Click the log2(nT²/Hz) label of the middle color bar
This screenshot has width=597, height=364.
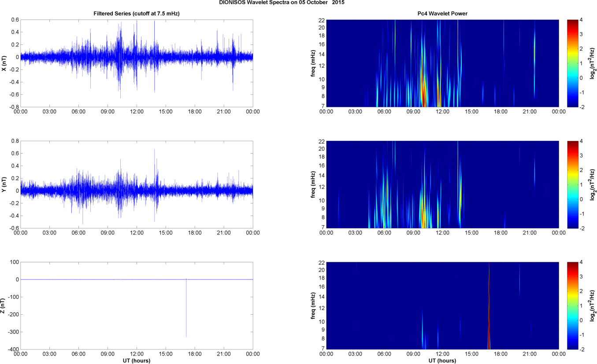pos(593,184)
